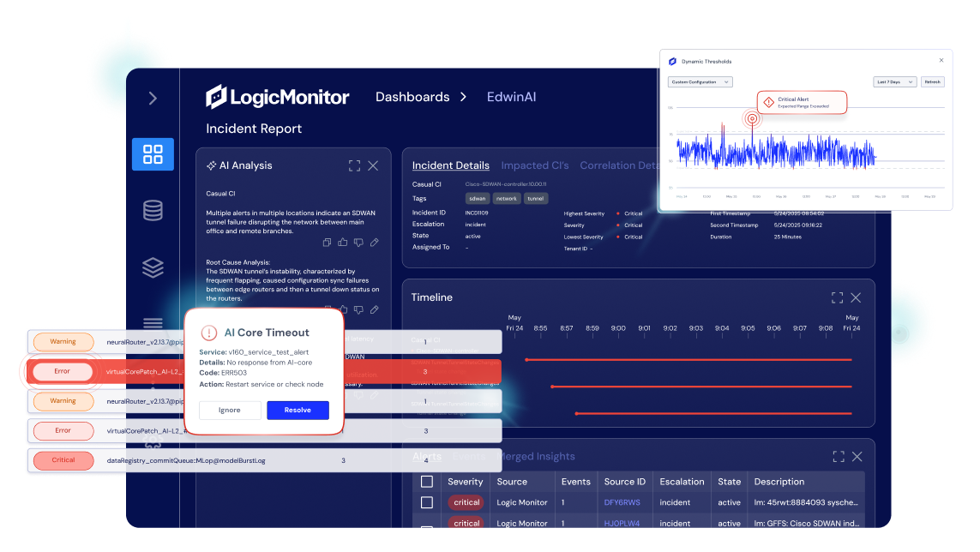The width and height of the screenshot is (980, 552).
Task: Expand the collapsed left sidebar chevron
Action: (153, 99)
